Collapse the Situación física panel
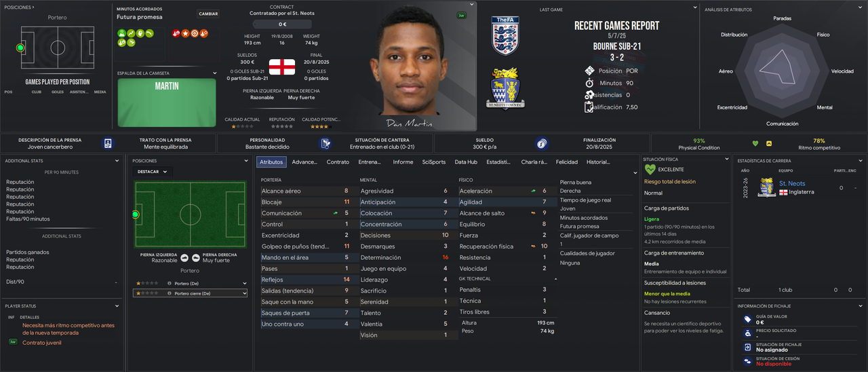Viewport: 868px width, 372px height. point(727,159)
